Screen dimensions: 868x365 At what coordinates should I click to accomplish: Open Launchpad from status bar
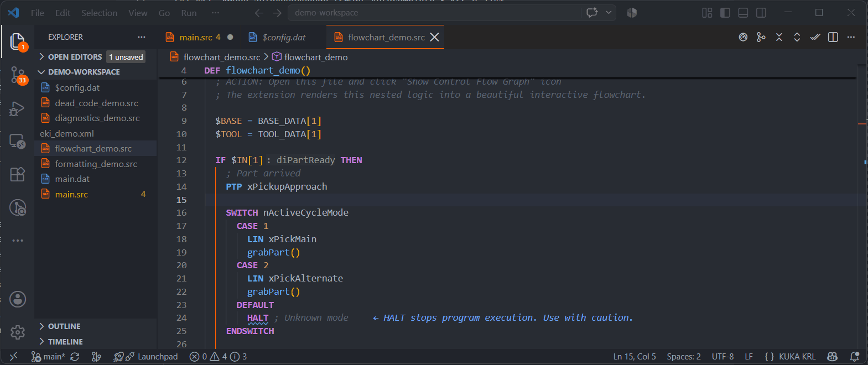(145, 357)
